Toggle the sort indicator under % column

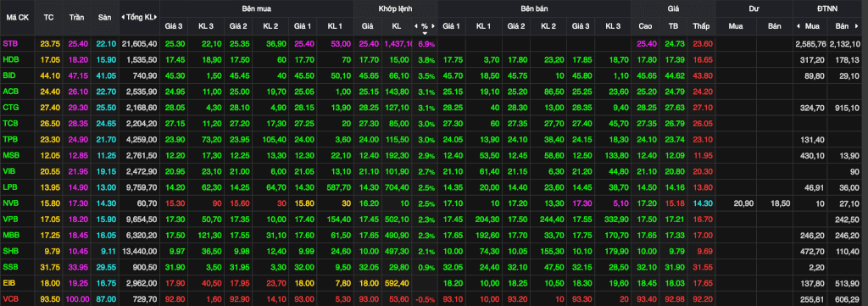coord(425,33)
